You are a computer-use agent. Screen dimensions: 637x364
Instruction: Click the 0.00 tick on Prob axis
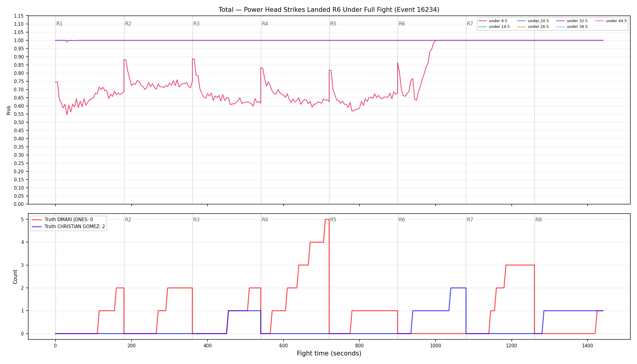pos(19,204)
